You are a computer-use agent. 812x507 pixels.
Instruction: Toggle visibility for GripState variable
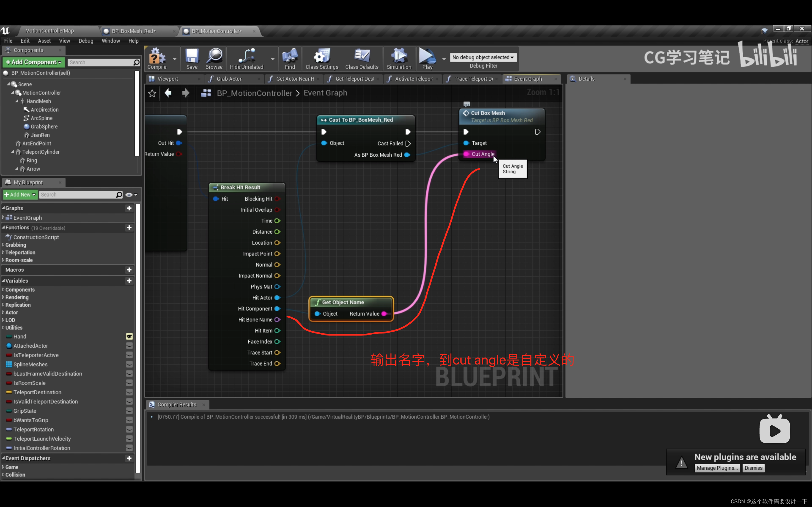point(129,411)
